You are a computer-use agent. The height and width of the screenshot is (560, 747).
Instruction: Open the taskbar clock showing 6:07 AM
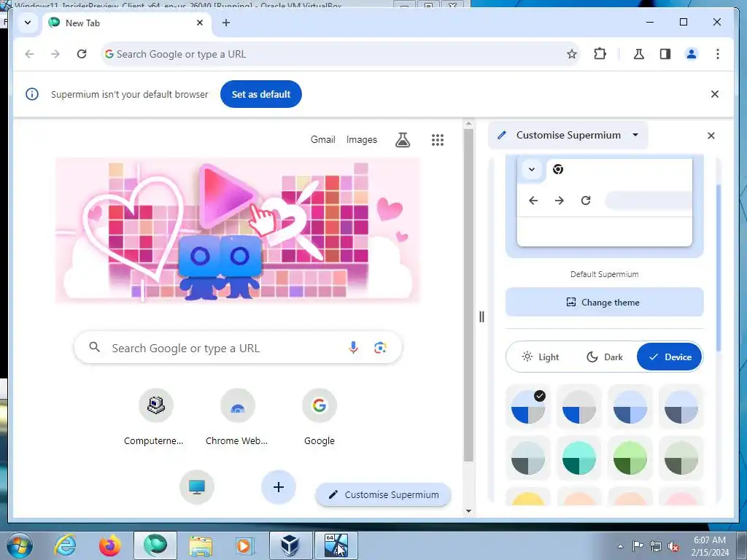[x=710, y=546]
